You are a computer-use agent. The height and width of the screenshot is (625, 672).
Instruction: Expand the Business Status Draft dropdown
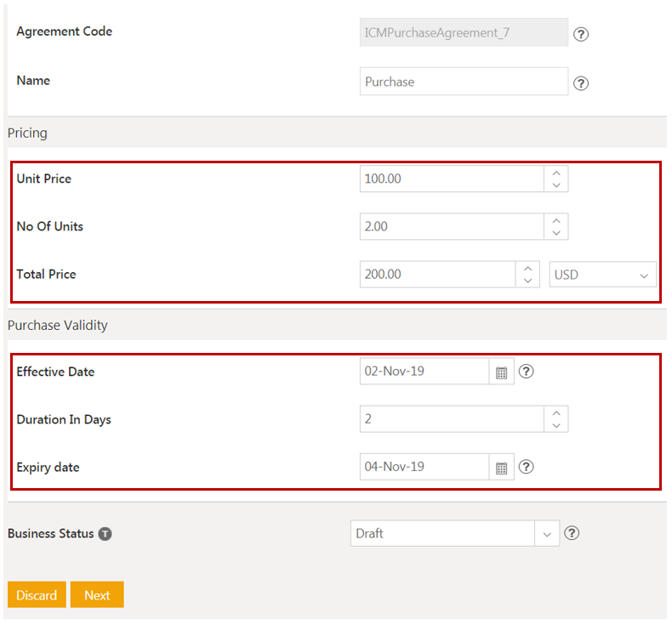(547, 533)
